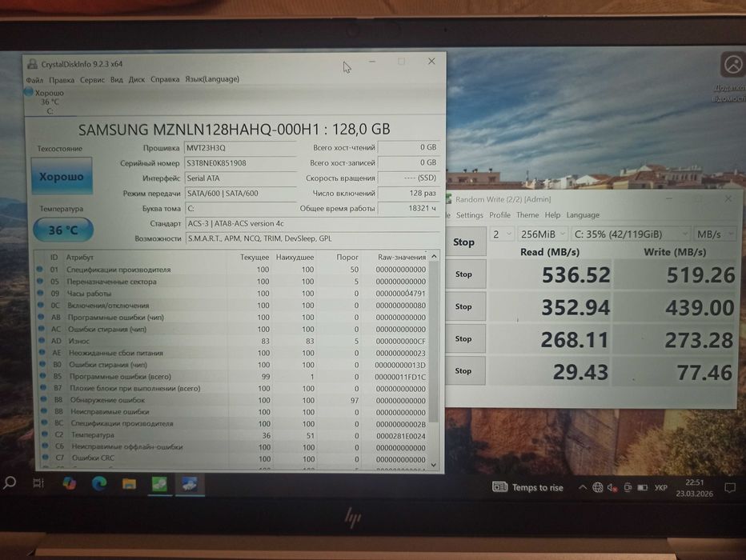
Task: Open network status globe icon in tray
Action: 598,487
